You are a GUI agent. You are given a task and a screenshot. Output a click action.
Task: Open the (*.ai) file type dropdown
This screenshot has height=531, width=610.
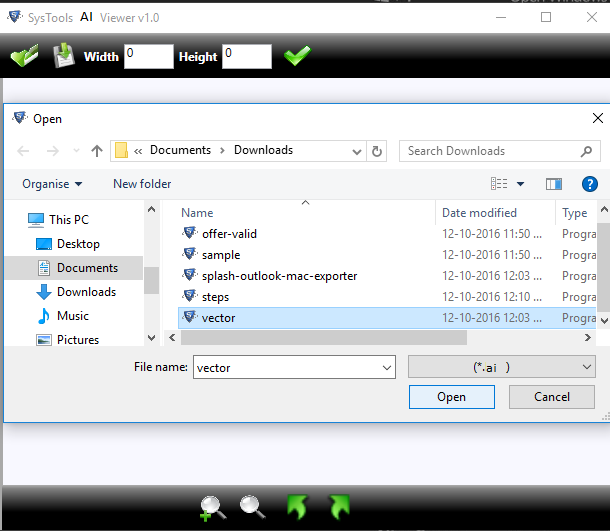[501, 367]
